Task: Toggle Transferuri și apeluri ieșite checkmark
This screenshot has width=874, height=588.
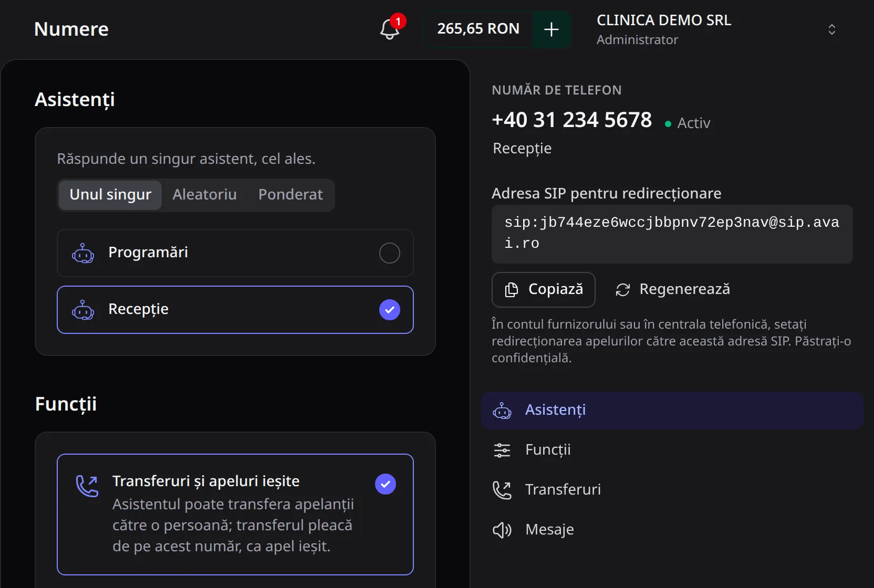Action: click(386, 484)
